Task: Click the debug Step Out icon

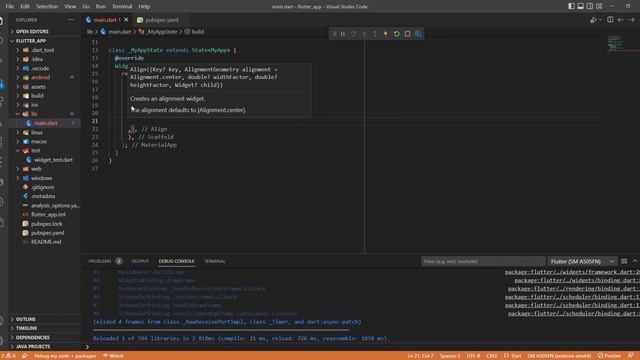Action: coord(375,34)
